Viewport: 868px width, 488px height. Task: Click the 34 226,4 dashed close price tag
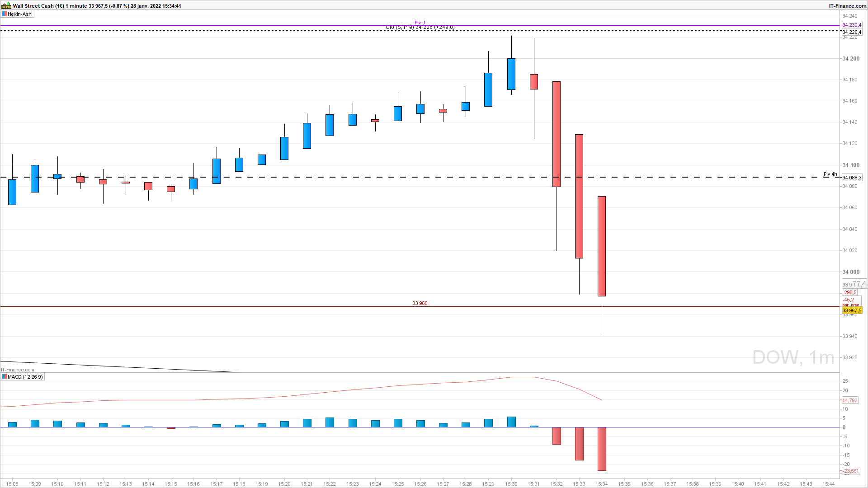pos(852,33)
